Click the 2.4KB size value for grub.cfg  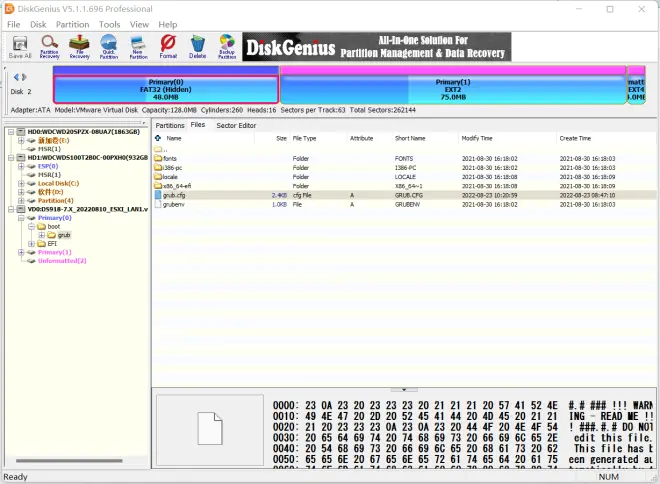279,195
